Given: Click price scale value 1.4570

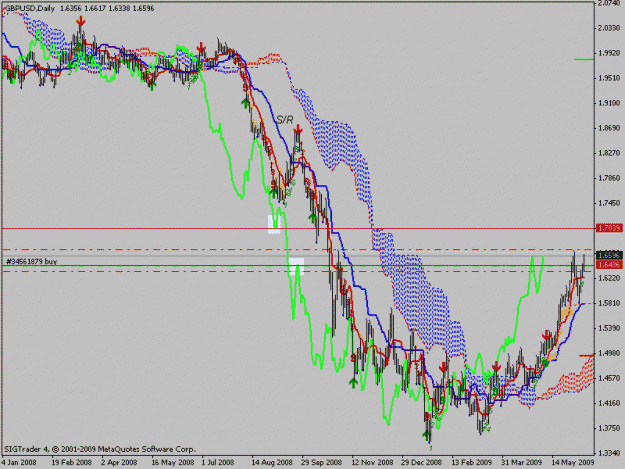Looking at the screenshot, I should pyautogui.click(x=609, y=378).
